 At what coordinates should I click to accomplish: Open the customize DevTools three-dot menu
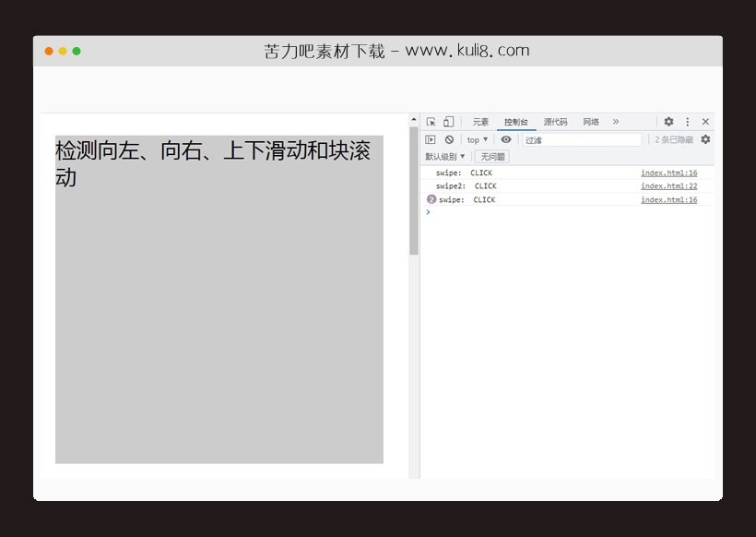[686, 120]
